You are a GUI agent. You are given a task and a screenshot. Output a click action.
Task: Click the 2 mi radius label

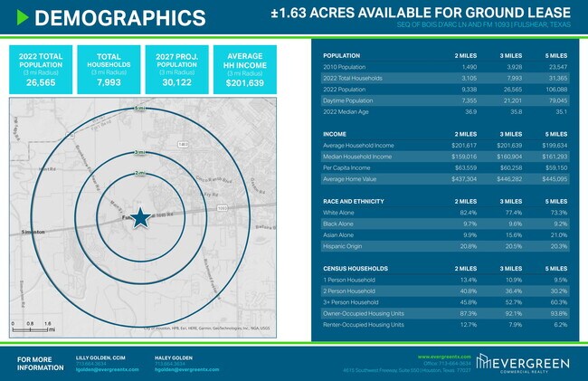click(x=139, y=173)
